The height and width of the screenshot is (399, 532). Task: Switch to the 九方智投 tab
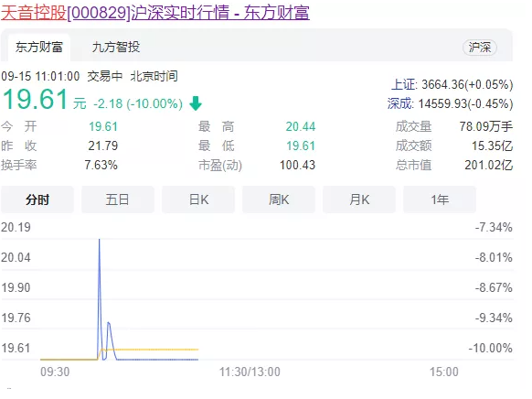(x=116, y=48)
